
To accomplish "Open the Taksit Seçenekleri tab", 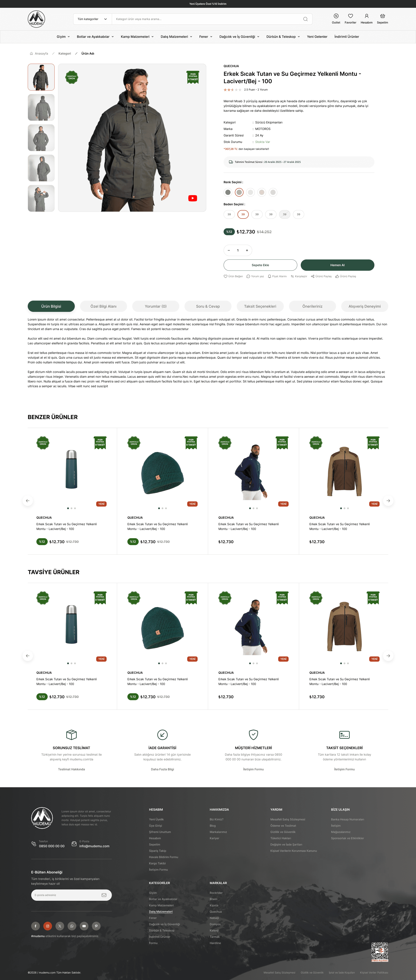I will (260, 306).
